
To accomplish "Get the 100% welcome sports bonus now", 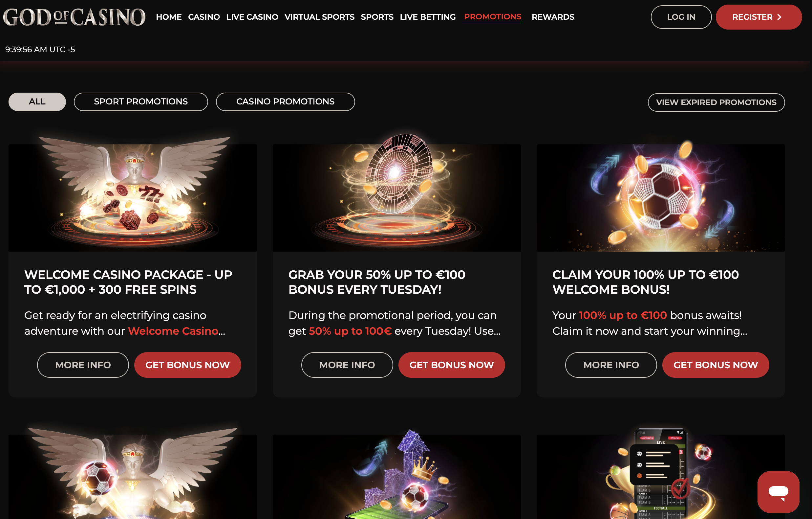I will [x=716, y=365].
